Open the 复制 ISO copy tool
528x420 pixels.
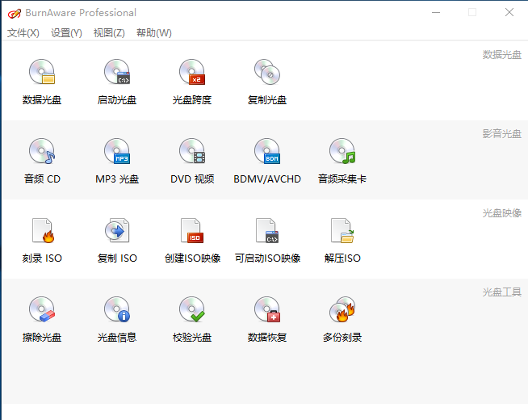(x=117, y=240)
